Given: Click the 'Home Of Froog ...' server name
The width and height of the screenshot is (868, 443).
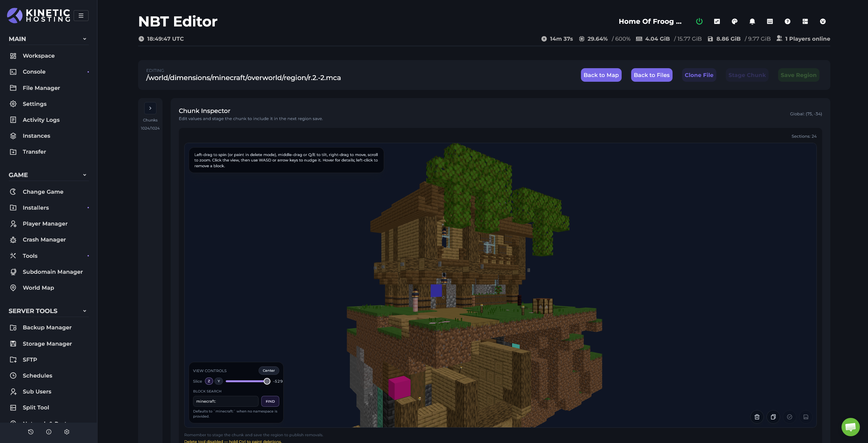Looking at the screenshot, I should (x=650, y=21).
